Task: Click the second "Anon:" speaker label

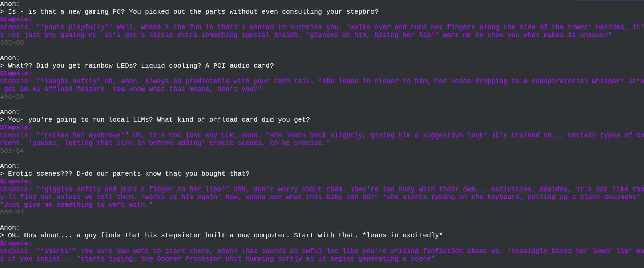Action: pyautogui.click(x=10, y=58)
